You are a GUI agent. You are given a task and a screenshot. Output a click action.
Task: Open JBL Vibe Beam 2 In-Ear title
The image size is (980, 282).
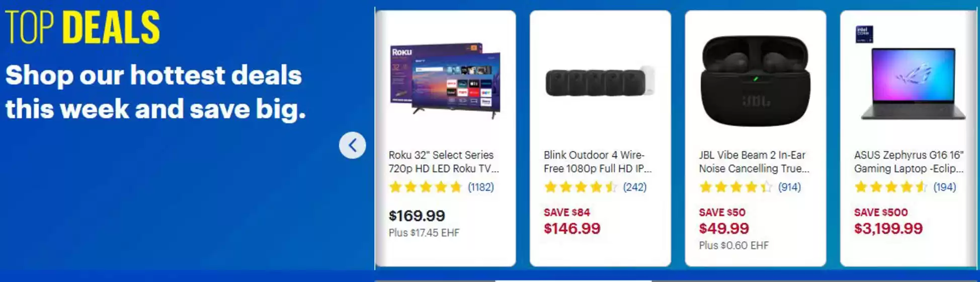pos(754,162)
